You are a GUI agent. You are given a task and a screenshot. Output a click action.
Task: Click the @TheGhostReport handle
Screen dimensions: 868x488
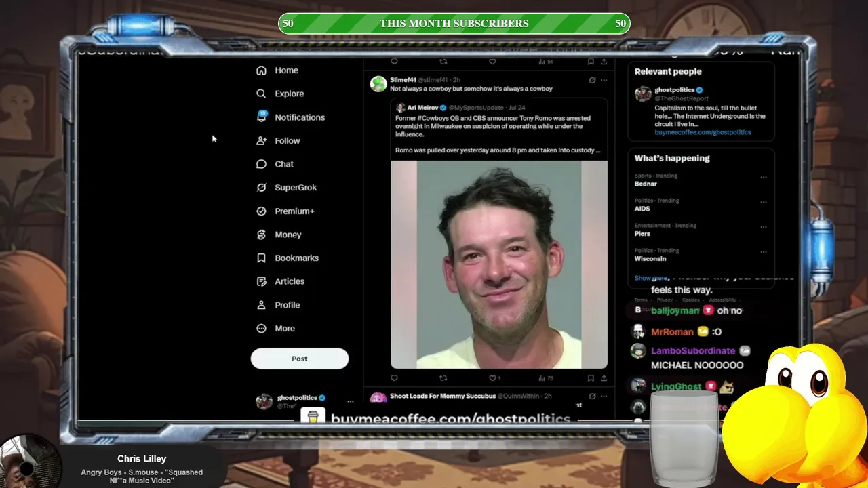pyautogui.click(x=682, y=98)
